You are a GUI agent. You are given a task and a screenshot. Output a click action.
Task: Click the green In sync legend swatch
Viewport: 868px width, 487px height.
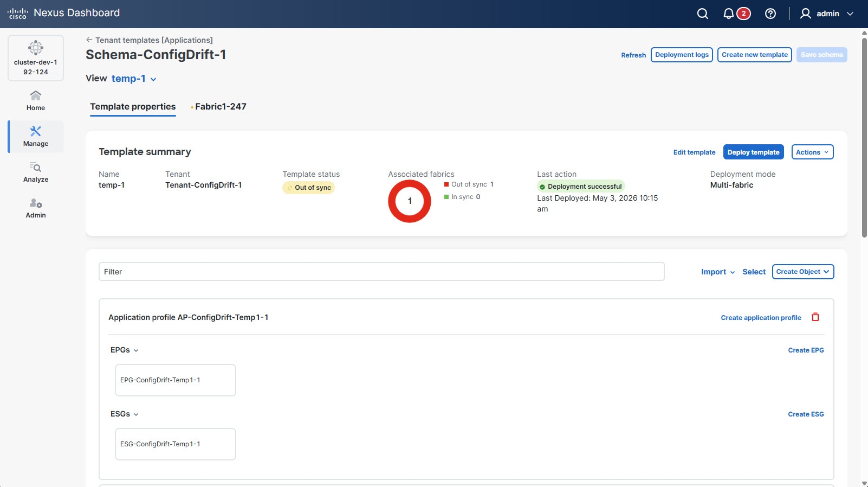[446, 197]
